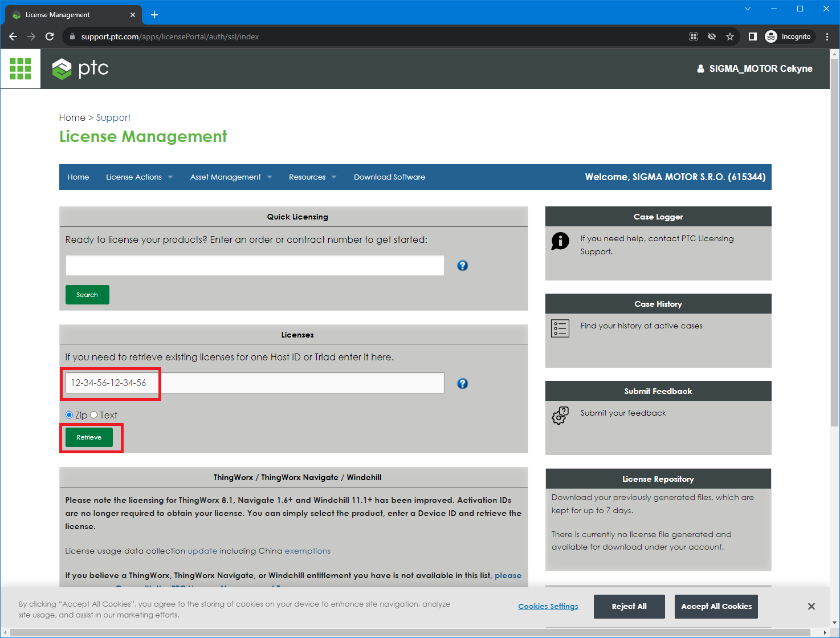
Task: Click the Host ID input containing 12-34-56-12-34-56
Action: [x=255, y=383]
